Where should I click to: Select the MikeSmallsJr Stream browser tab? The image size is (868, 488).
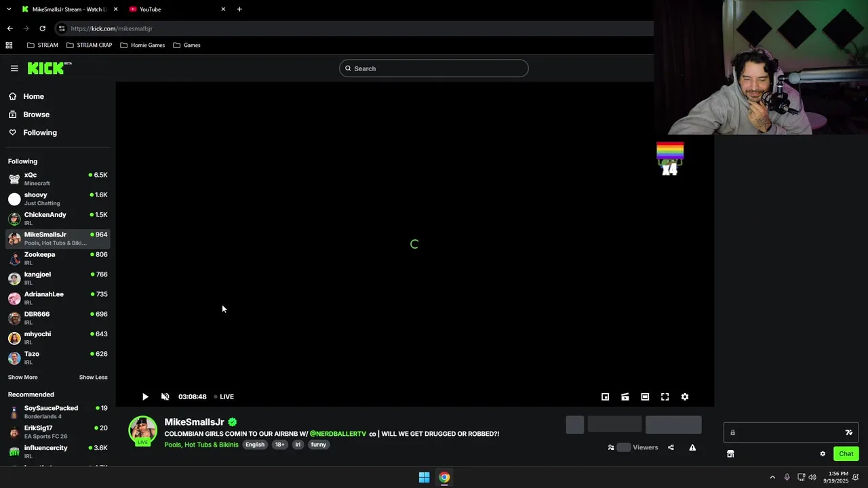70,9
